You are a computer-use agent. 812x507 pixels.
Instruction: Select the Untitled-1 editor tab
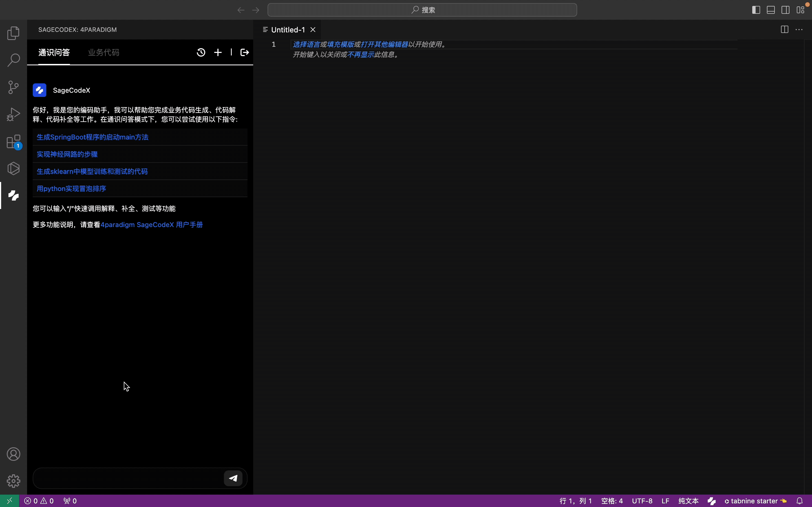coord(288,30)
